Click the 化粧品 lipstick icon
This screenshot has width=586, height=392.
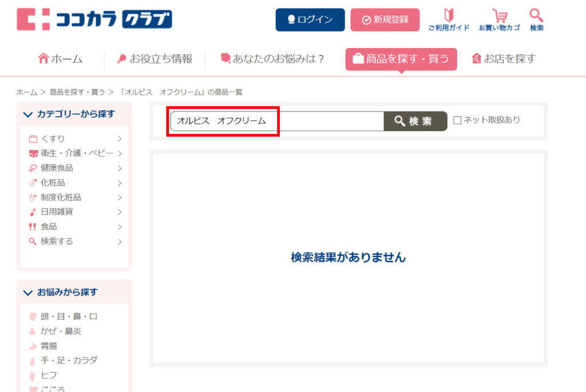click(33, 183)
